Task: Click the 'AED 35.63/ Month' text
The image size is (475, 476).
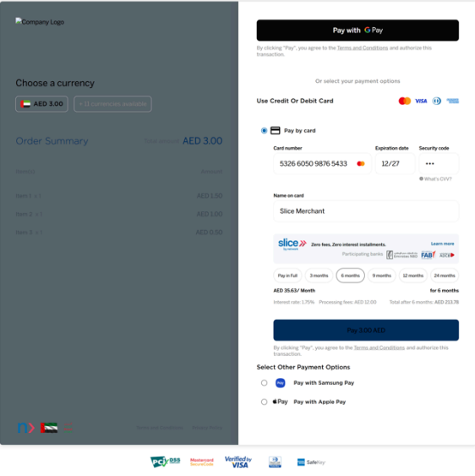Action: pos(294,291)
